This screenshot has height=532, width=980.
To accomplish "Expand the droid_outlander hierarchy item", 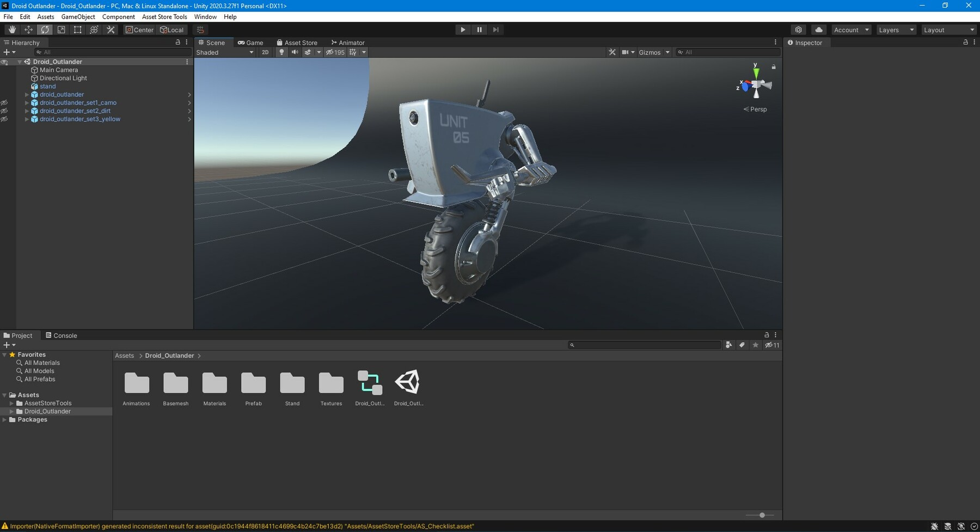I will [27, 95].
